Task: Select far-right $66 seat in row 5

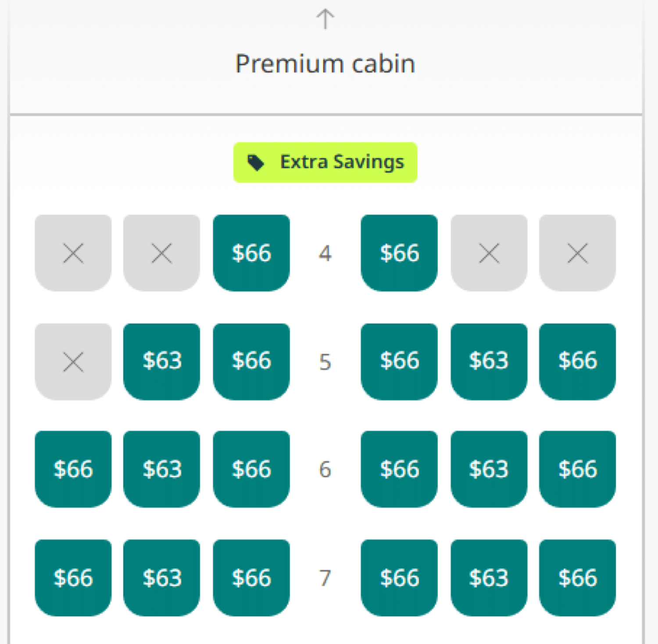Action: point(577,362)
